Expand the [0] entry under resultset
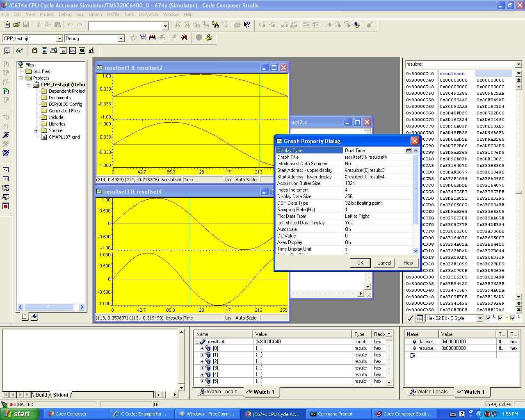The image size is (525, 420). 202,348
